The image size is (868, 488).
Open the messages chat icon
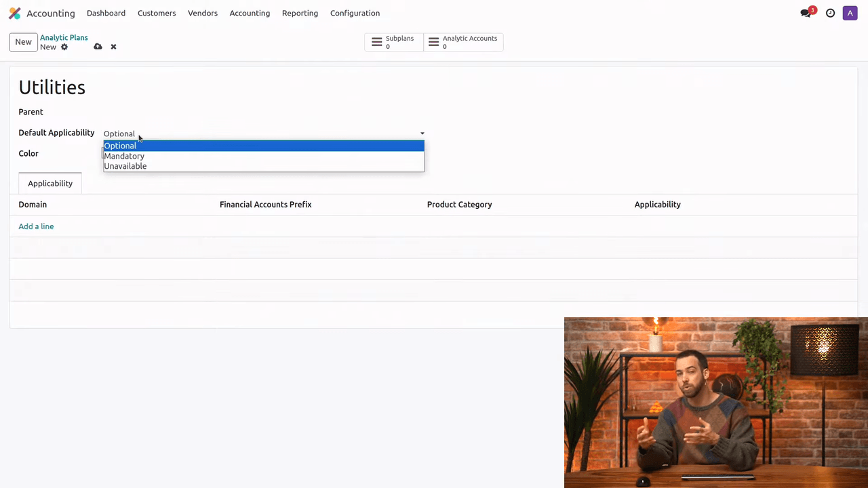(x=806, y=13)
